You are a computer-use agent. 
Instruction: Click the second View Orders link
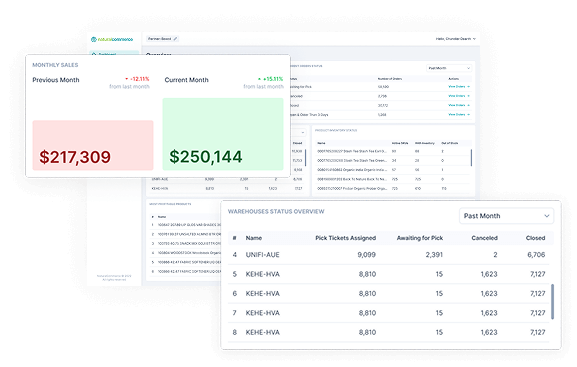[457, 96]
